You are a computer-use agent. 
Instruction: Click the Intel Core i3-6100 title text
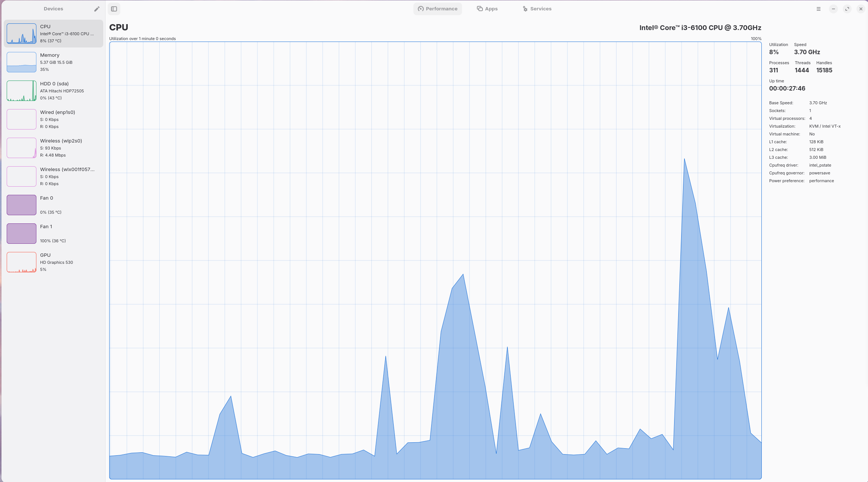coord(700,28)
